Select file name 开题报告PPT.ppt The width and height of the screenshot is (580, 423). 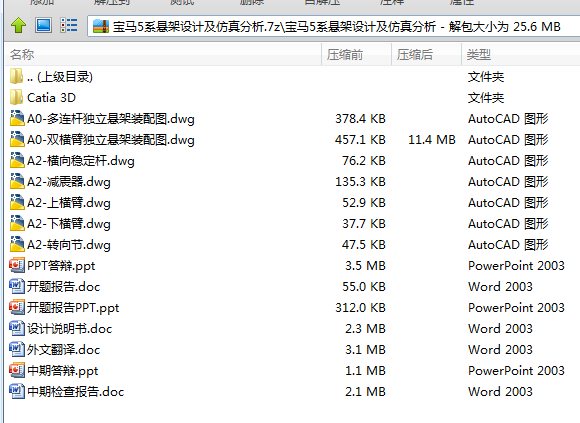[73, 308]
